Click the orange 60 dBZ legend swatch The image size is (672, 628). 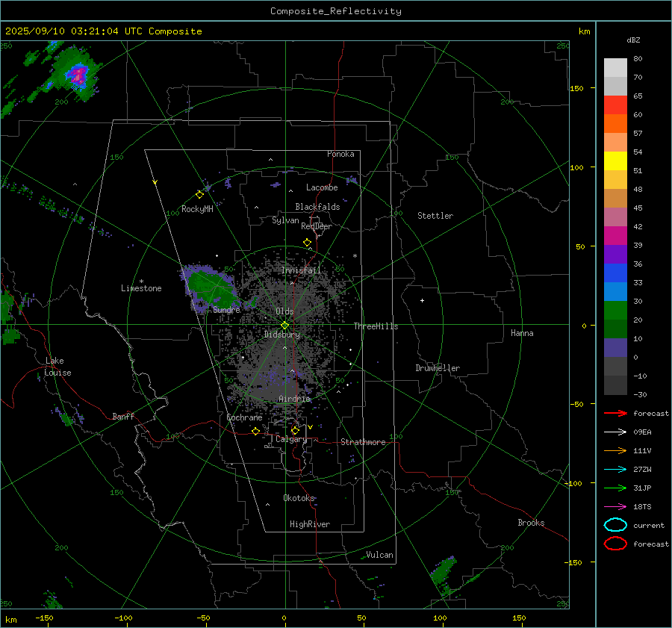coord(615,123)
